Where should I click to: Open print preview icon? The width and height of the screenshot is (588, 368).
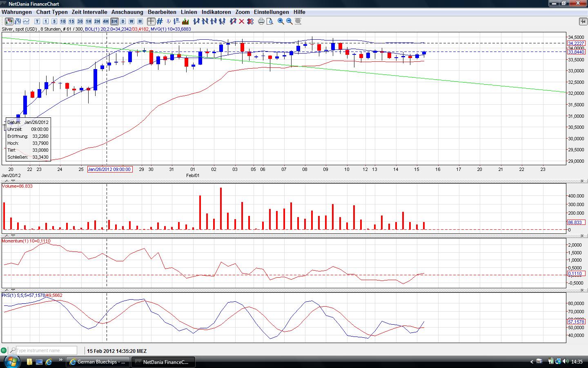[269, 21]
